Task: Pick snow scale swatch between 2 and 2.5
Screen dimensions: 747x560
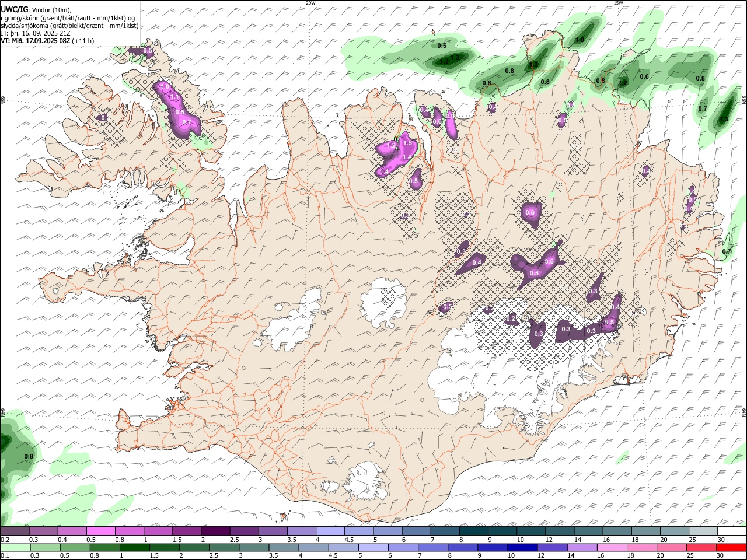Action: coord(215,531)
